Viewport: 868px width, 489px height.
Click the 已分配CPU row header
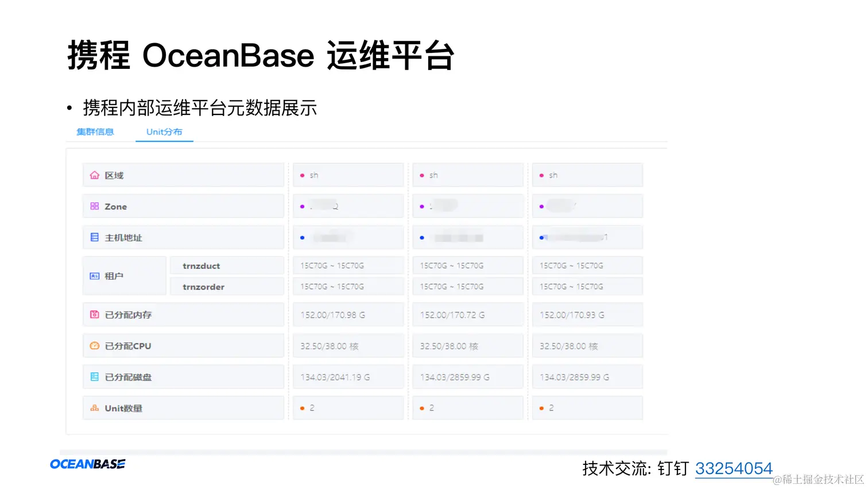coord(184,346)
